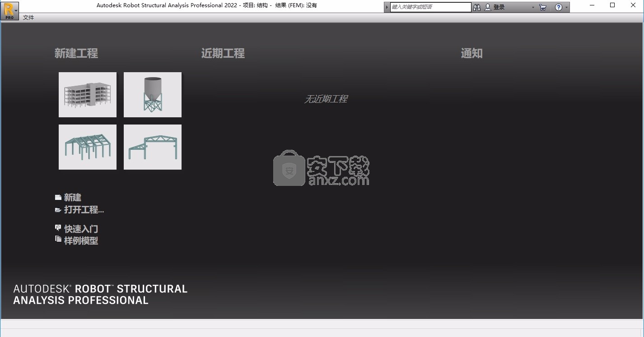Viewport: 644px width, 337px height.
Task: Expand the search bar collapse arrow
Action: (x=387, y=7)
